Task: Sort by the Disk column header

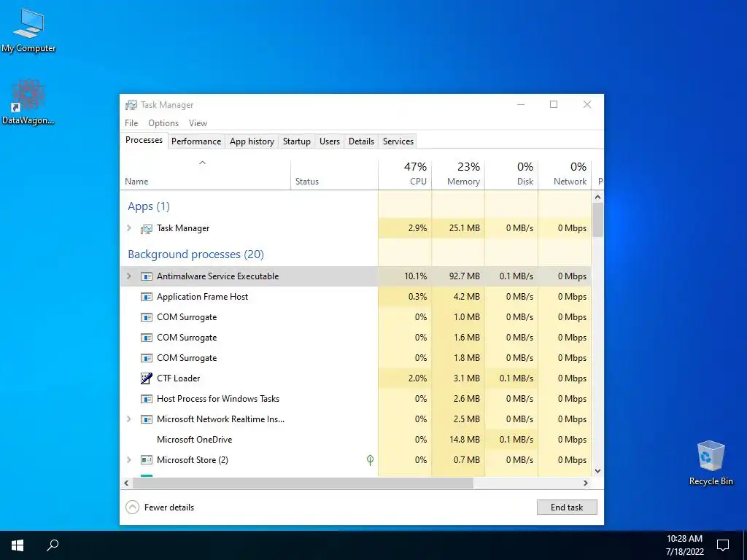Action: click(511, 174)
